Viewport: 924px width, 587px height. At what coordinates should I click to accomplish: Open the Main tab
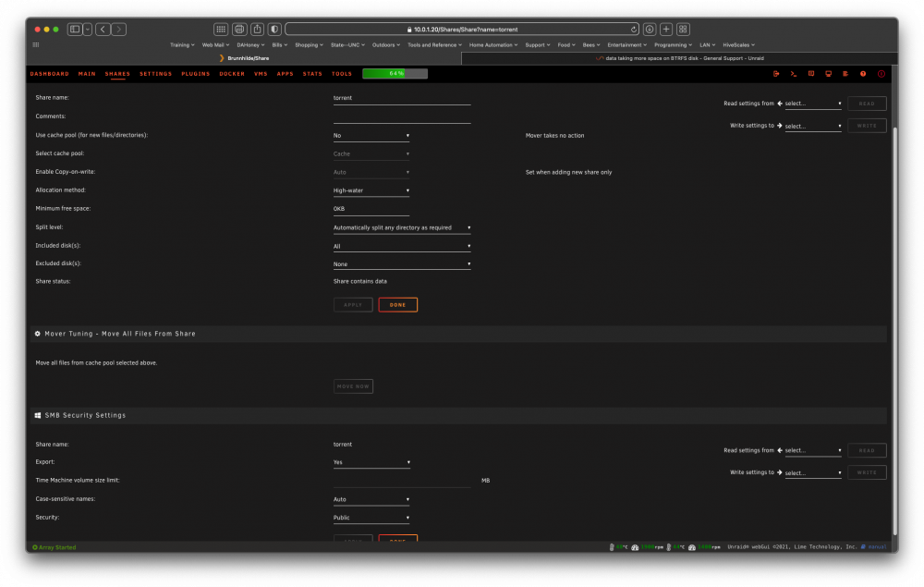[87, 74]
